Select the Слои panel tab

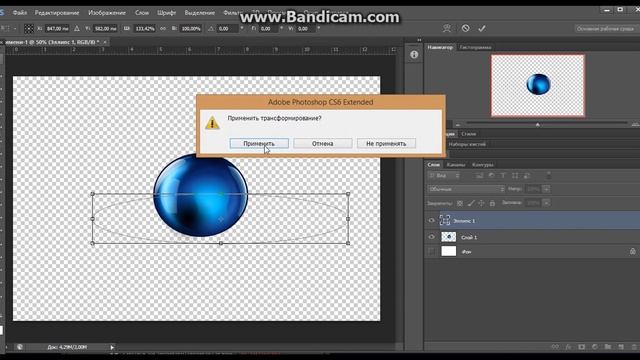pos(433,165)
